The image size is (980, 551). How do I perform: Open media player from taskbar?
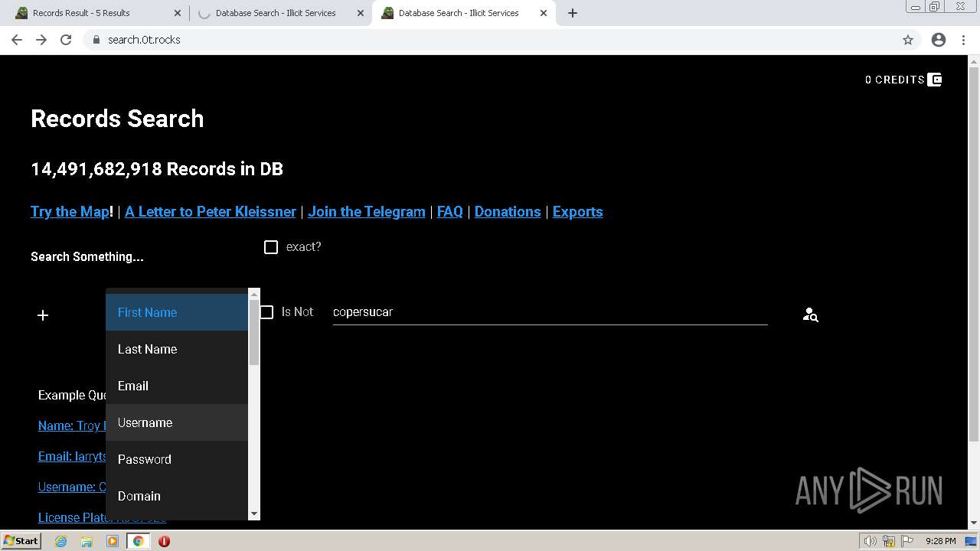click(113, 541)
